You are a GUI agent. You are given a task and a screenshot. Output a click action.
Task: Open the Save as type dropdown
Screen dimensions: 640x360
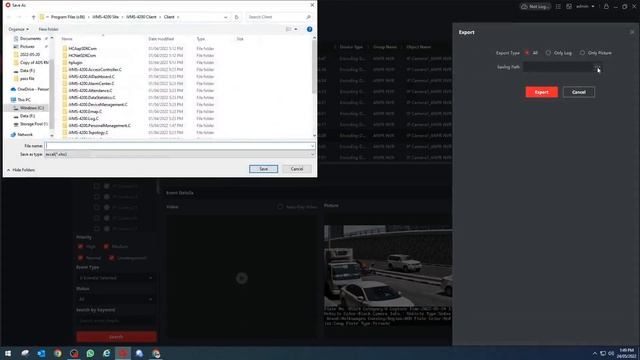tap(180, 154)
